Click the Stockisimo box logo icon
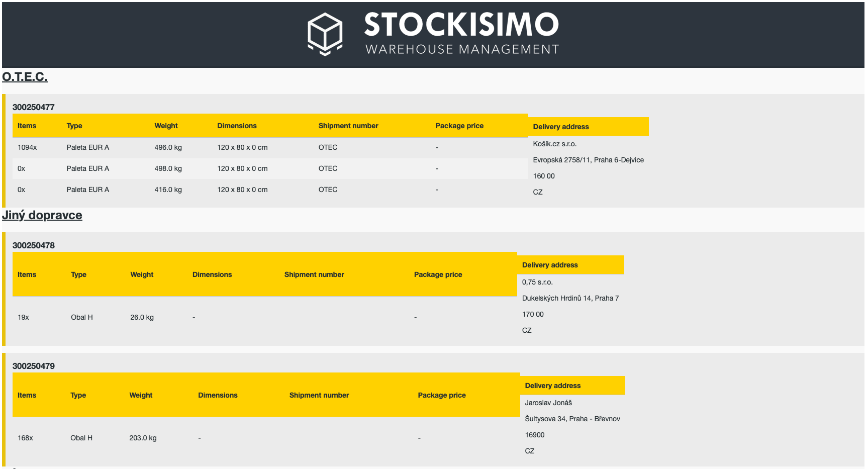 pos(325,34)
